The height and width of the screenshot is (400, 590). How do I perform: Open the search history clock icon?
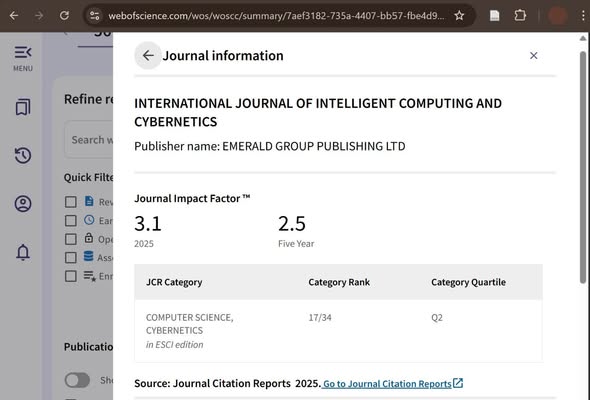click(23, 155)
